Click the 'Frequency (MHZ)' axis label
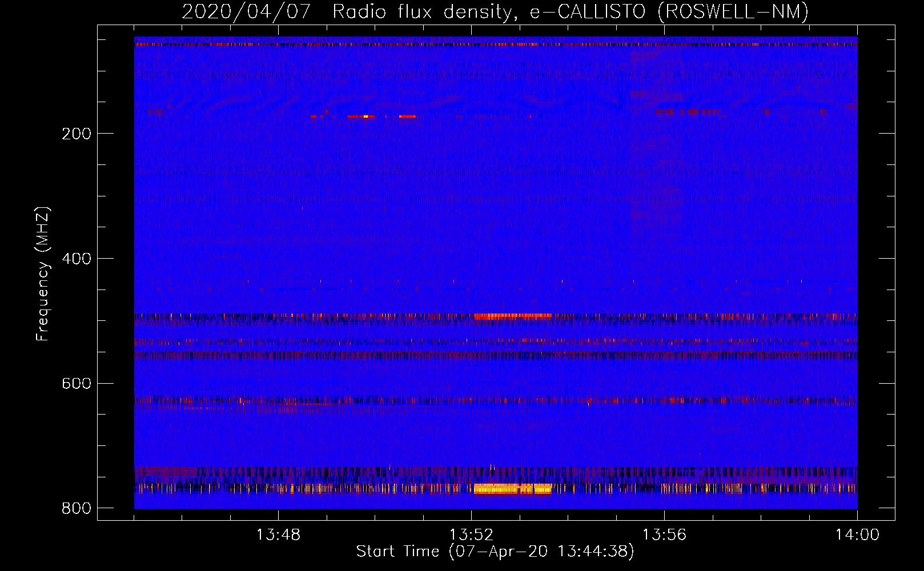924x571 pixels. tap(43, 274)
